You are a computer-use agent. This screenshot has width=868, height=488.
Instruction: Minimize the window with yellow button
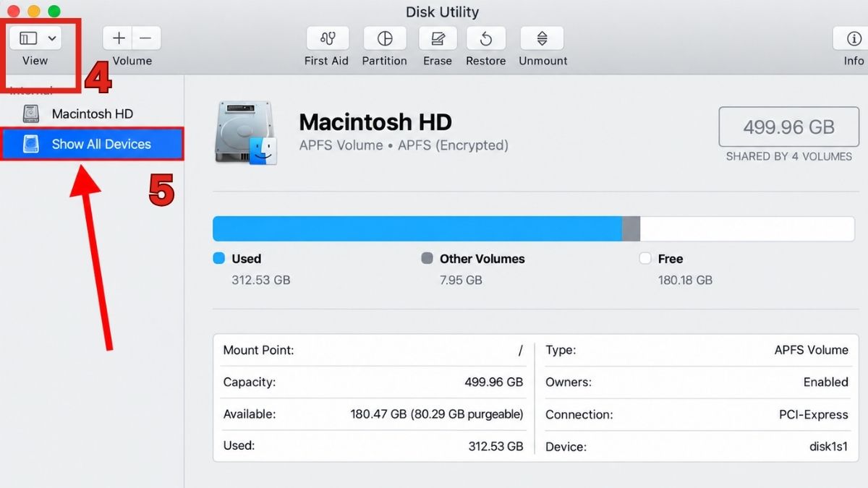[33, 12]
